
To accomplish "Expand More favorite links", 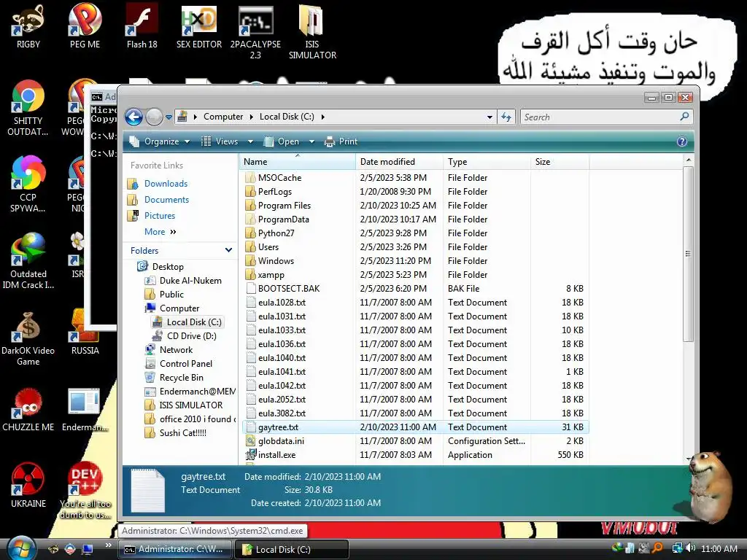I will coord(160,232).
